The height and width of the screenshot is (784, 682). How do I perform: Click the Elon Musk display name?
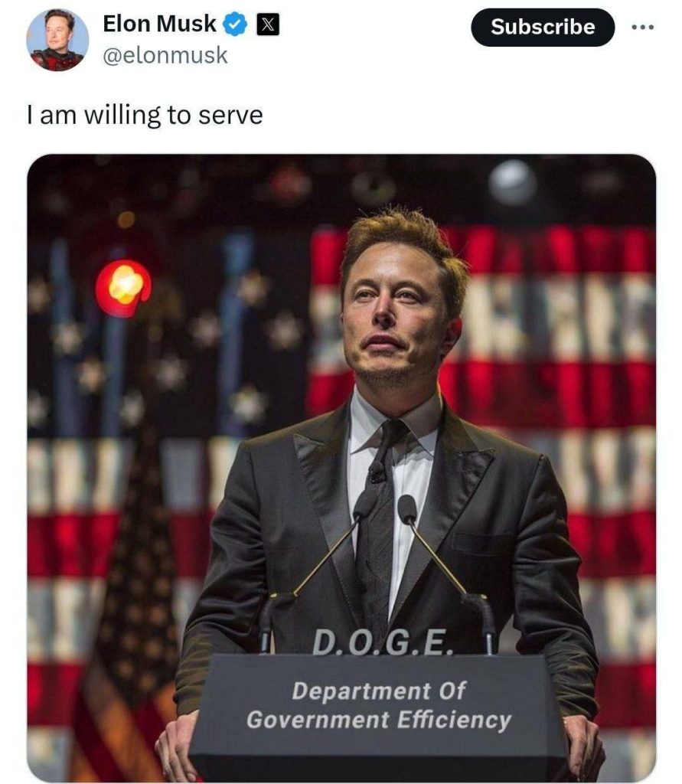tap(159, 24)
